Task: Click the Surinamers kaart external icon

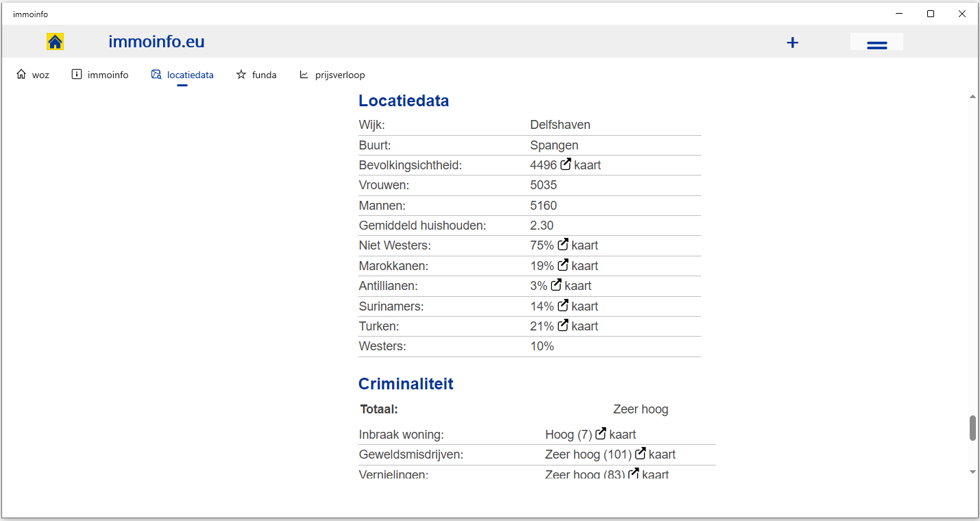Action: click(563, 306)
